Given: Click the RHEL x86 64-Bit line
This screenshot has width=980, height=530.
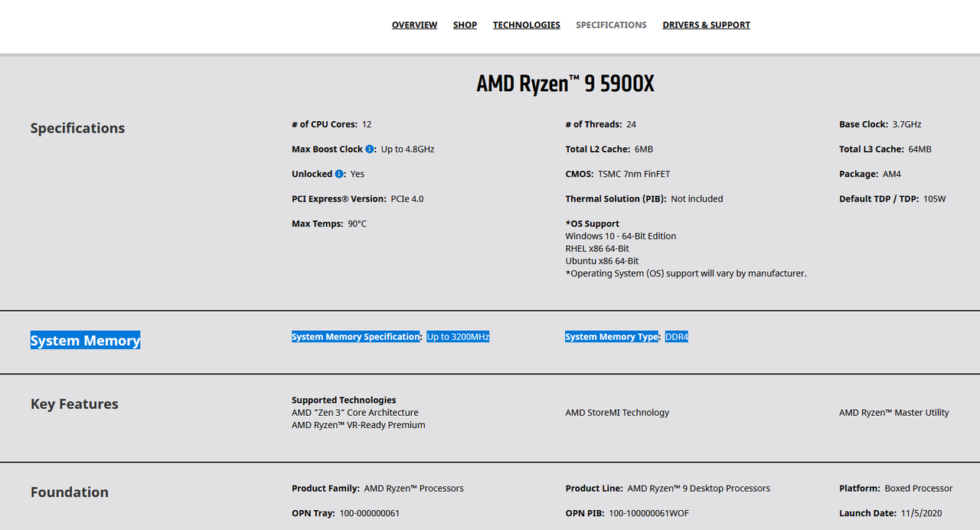Looking at the screenshot, I should tap(597, 248).
